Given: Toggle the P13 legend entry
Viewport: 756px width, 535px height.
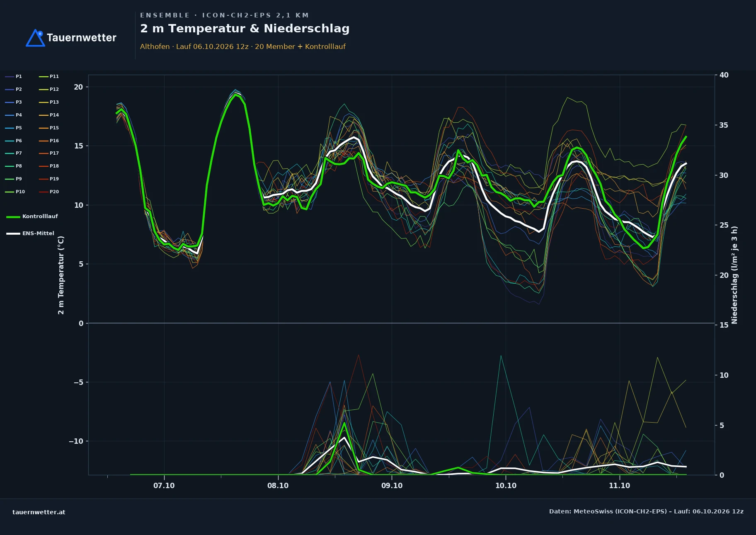Looking at the screenshot, I should tap(49, 102).
